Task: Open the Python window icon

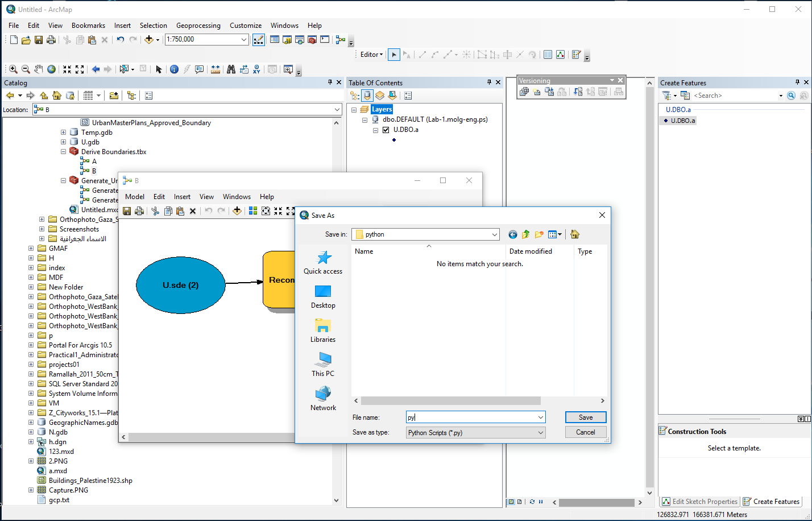Action: [x=325, y=40]
